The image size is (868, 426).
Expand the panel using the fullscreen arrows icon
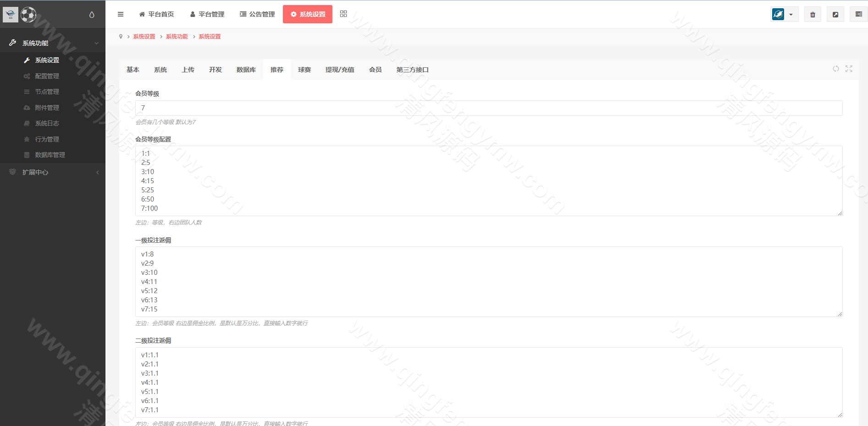(849, 69)
